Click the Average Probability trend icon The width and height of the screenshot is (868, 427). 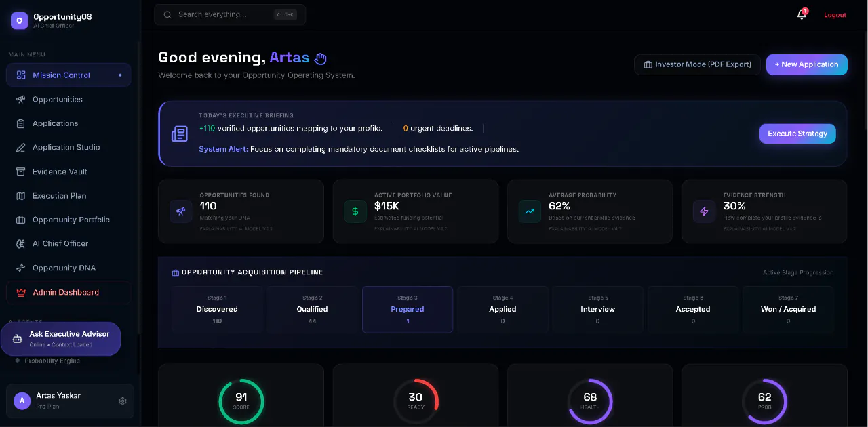pos(530,211)
